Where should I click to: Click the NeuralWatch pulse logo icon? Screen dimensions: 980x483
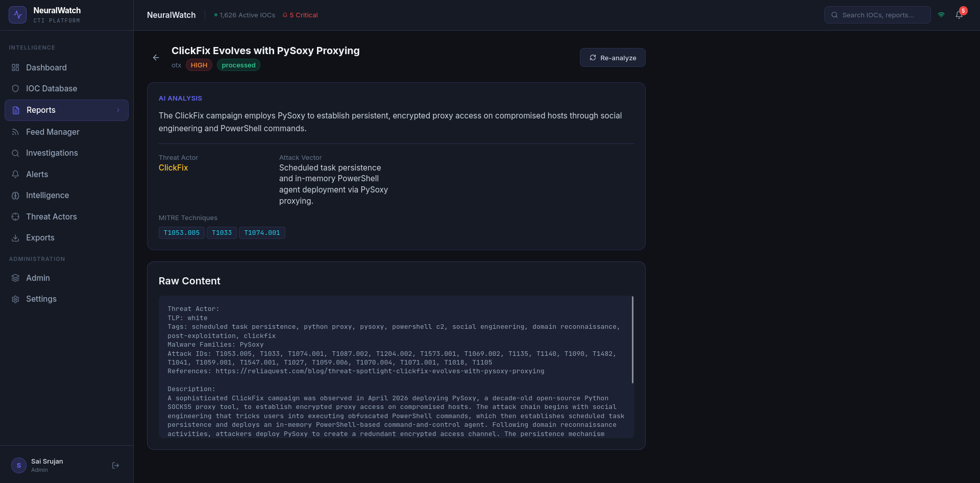tap(17, 15)
